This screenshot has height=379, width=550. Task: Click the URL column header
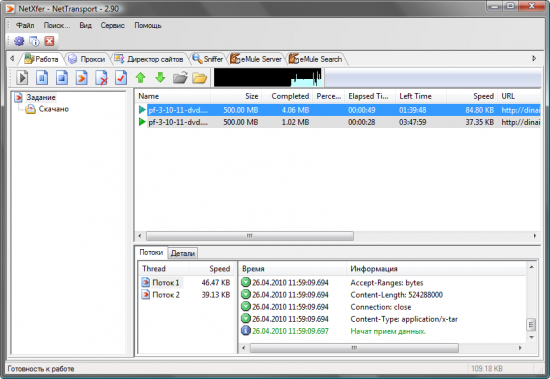coord(519,96)
